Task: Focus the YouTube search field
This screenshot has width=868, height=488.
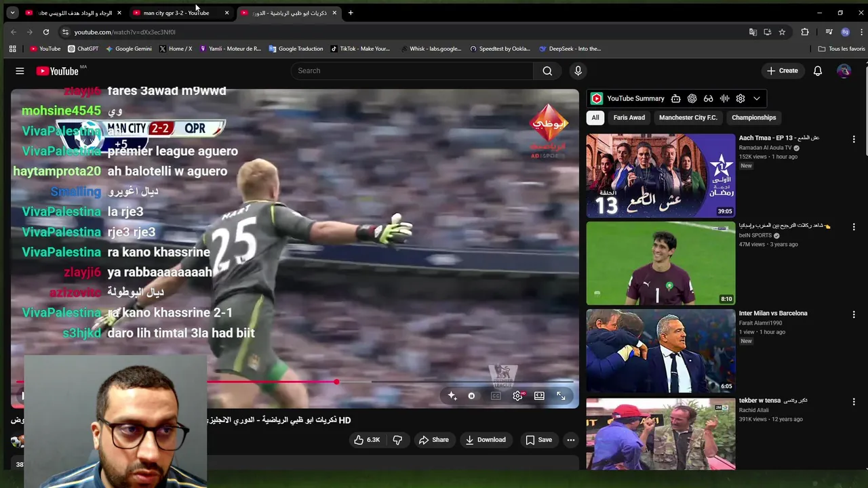Action: pyautogui.click(x=412, y=70)
